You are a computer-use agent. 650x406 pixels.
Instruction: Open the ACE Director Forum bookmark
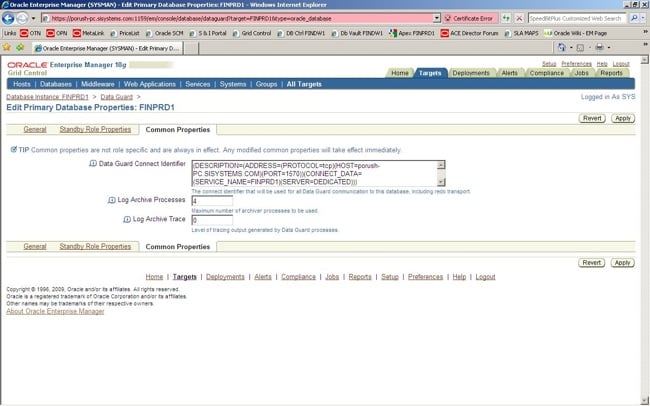470,33
